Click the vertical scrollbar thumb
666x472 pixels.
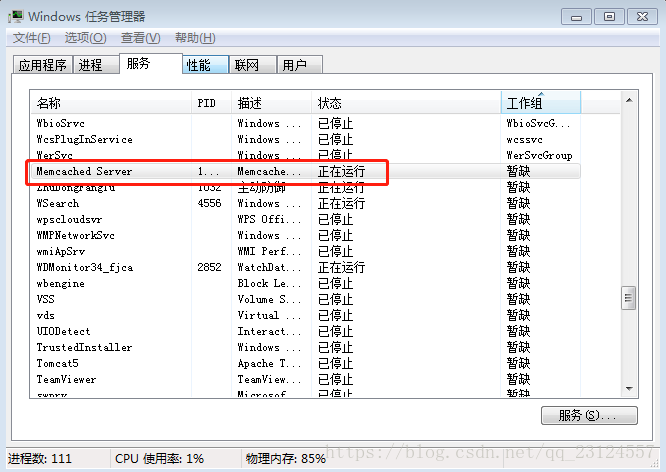click(x=629, y=298)
